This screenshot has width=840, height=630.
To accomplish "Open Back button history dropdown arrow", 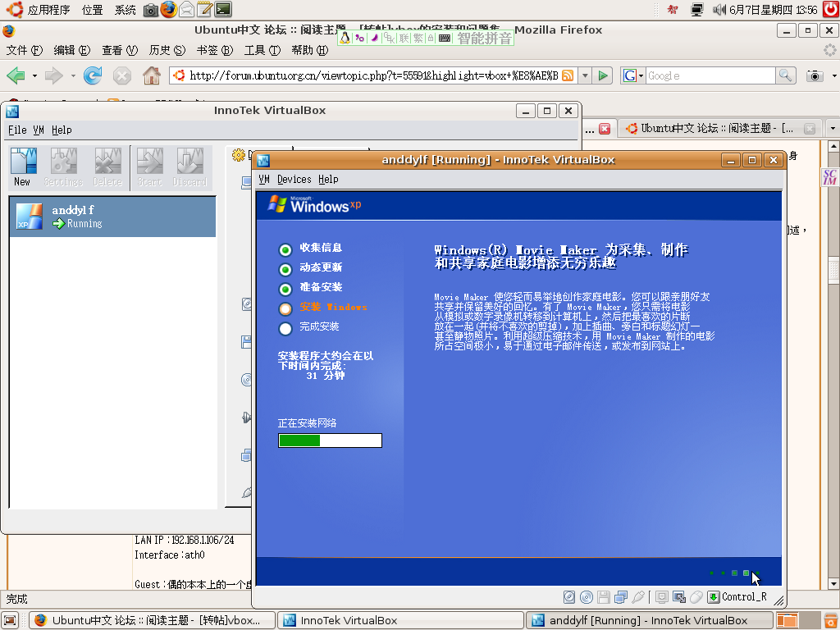I will [x=34, y=76].
